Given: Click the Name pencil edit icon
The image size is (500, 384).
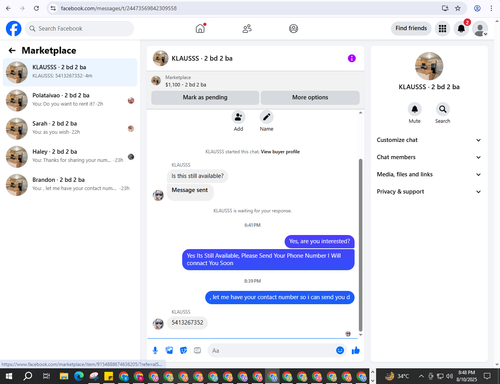Looking at the screenshot, I should pyautogui.click(x=266, y=117).
